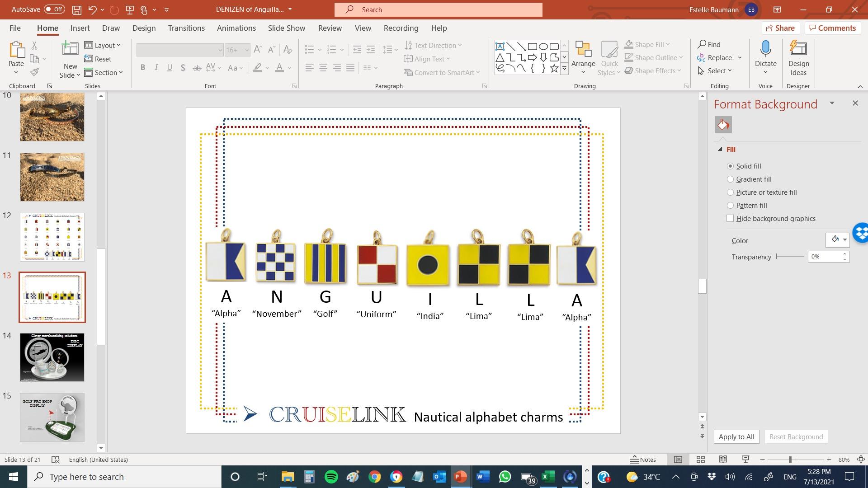Click the Undo arrow icon
868x488 pixels.
click(92, 9)
